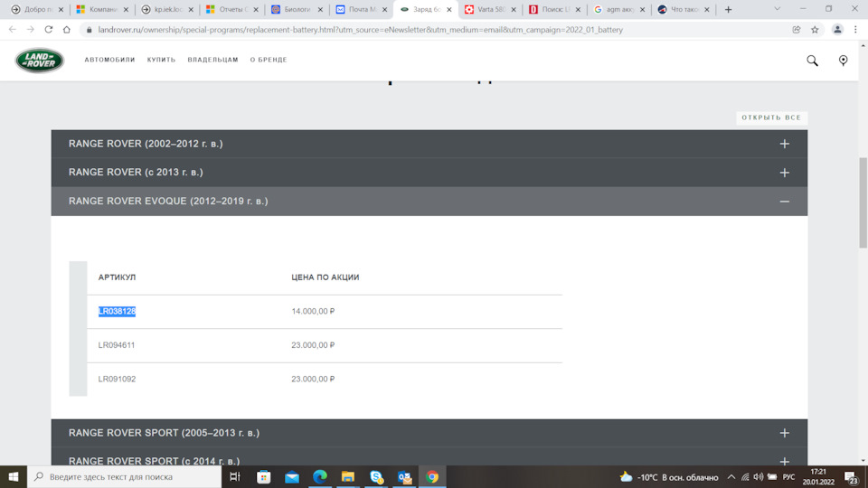868x488 pixels.
Task: Click the 23.000,00 ₽ price beside LR094611
Action: coord(313,345)
